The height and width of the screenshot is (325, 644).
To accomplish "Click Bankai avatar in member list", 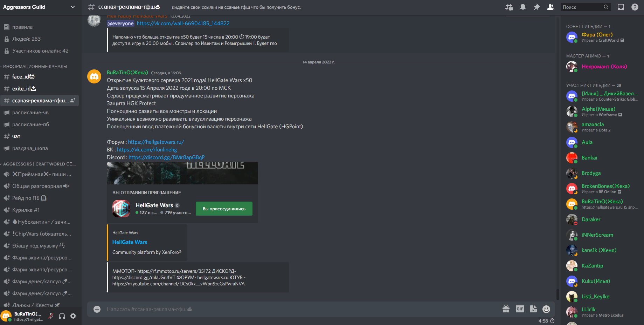I will pyautogui.click(x=572, y=158).
